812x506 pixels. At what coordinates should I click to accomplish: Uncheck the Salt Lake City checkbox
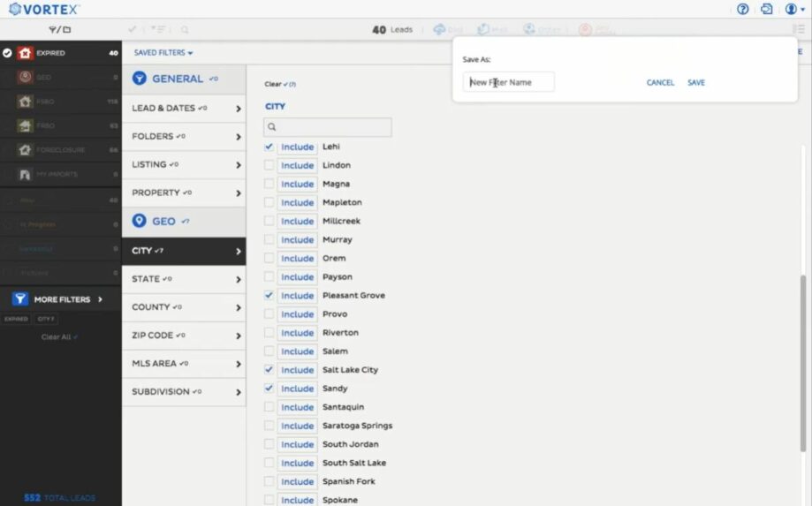coord(269,369)
